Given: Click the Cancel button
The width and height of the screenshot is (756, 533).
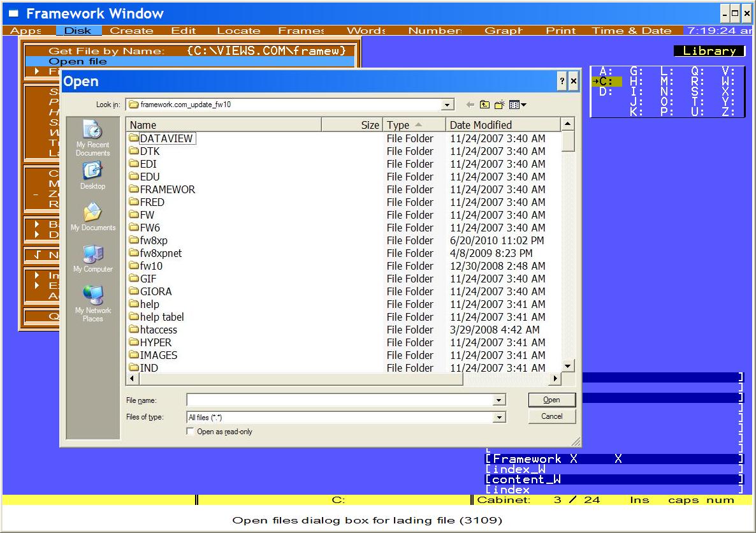Looking at the screenshot, I should coord(551,416).
